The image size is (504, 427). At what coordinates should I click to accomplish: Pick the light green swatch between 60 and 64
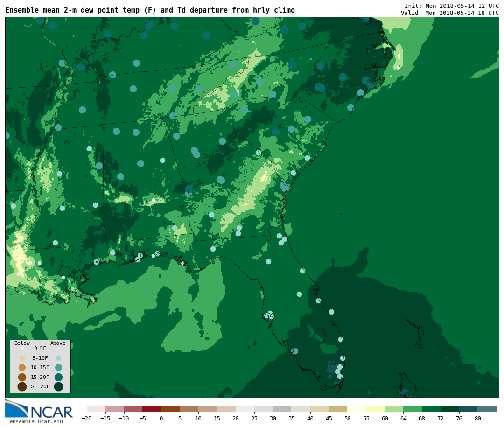394,409
